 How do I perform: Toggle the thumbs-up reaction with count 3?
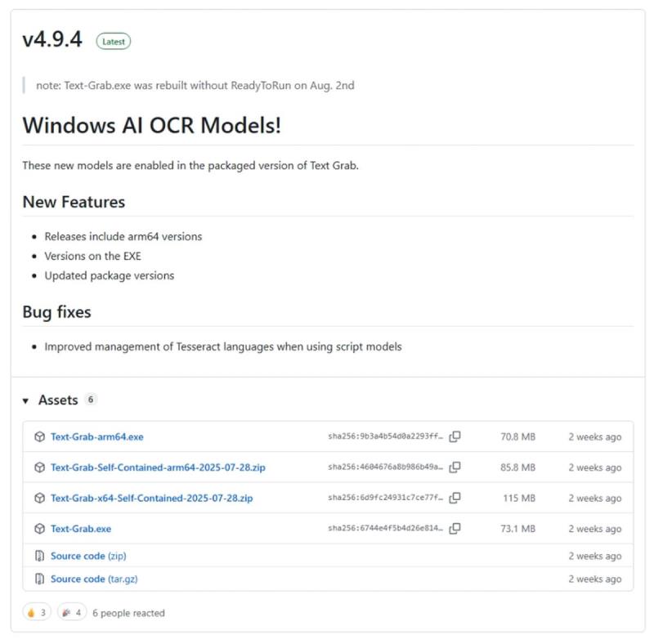point(37,612)
